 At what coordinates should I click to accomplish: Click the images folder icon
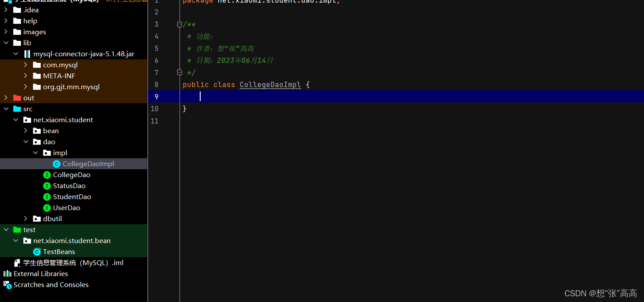click(17, 32)
